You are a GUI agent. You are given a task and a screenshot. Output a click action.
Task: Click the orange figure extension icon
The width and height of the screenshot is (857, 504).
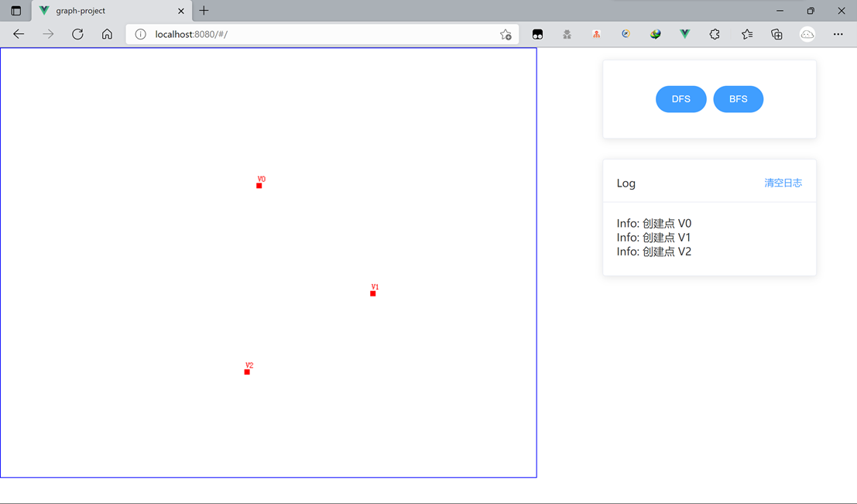tap(596, 34)
